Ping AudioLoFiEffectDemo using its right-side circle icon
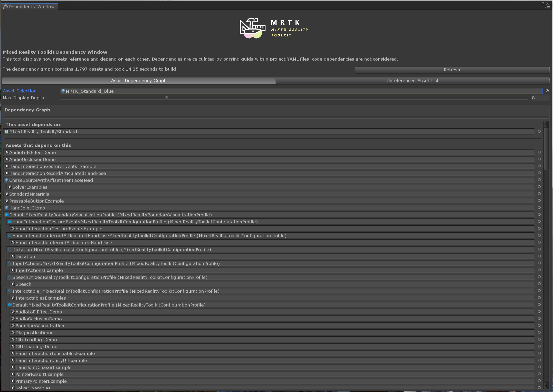Viewport: 553px width, 392px height. (539, 152)
